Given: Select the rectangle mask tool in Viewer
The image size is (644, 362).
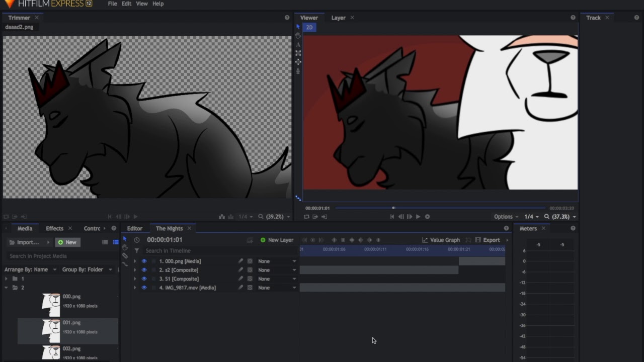Looking at the screenshot, I should pos(298,53).
